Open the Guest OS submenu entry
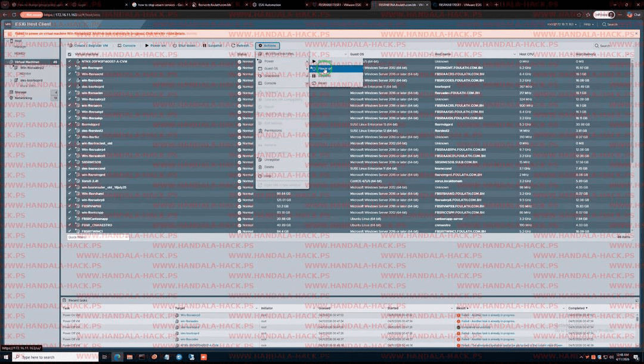Viewport: 644px width, 364px height. (283, 69)
